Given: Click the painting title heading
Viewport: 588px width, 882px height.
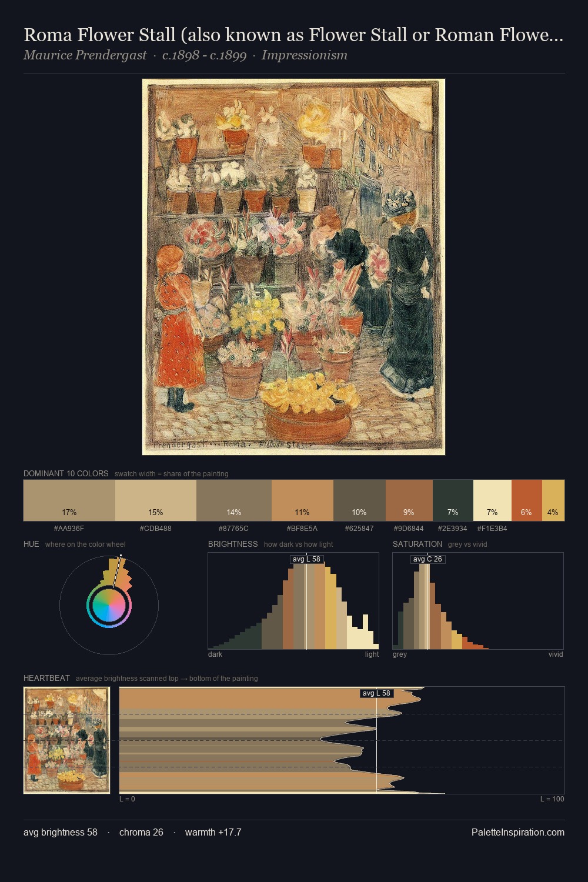Looking at the screenshot, I should click(293, 35).
